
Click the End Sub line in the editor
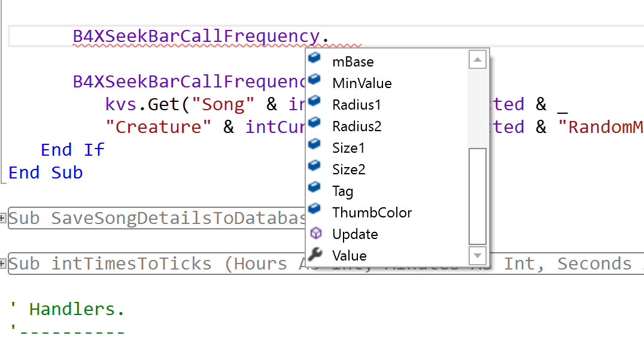[45, 172]
